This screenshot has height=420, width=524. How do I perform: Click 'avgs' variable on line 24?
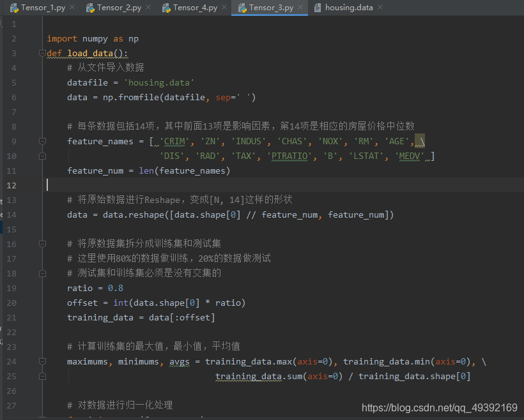point(179,361)
